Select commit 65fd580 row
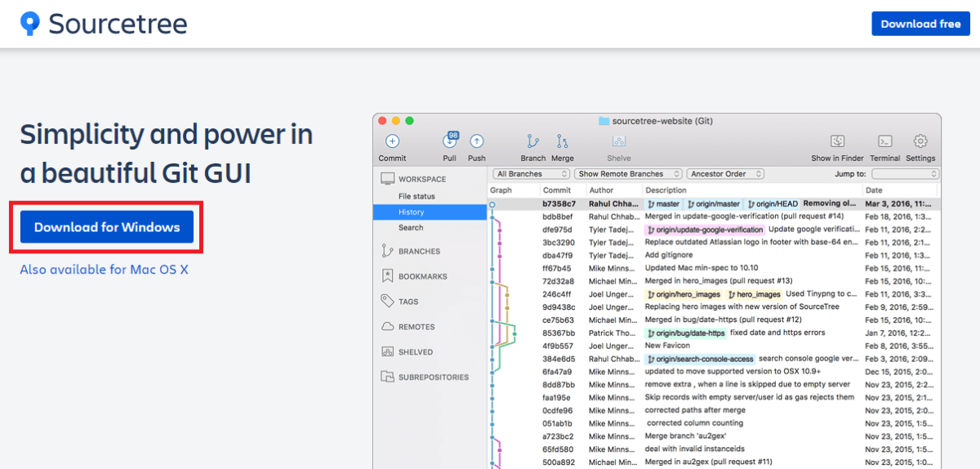The height and width of the screenshot is (469, 980). point(714,449)
